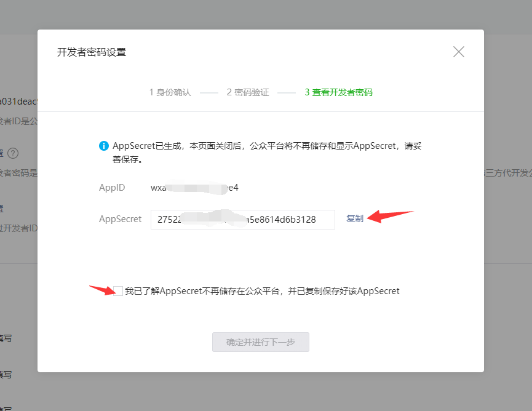Click the AppSecret label
Screen dimensions: 532x411
coord(120,219)
